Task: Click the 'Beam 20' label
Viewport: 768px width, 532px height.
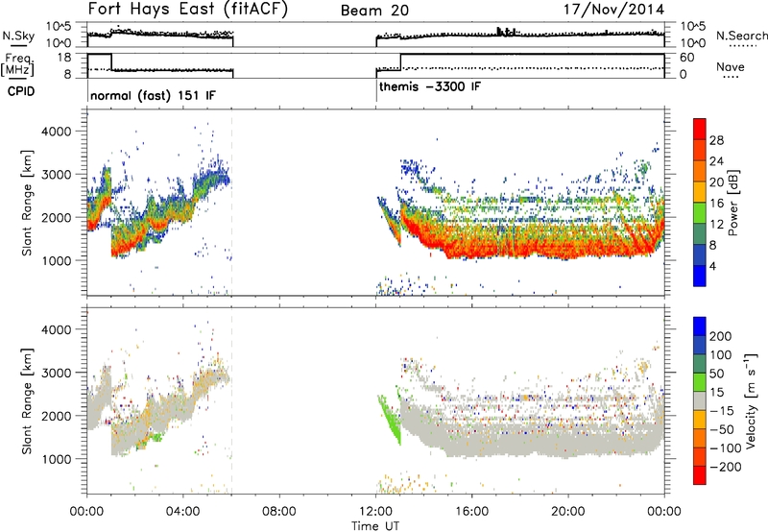Action: tap(374, 11)
